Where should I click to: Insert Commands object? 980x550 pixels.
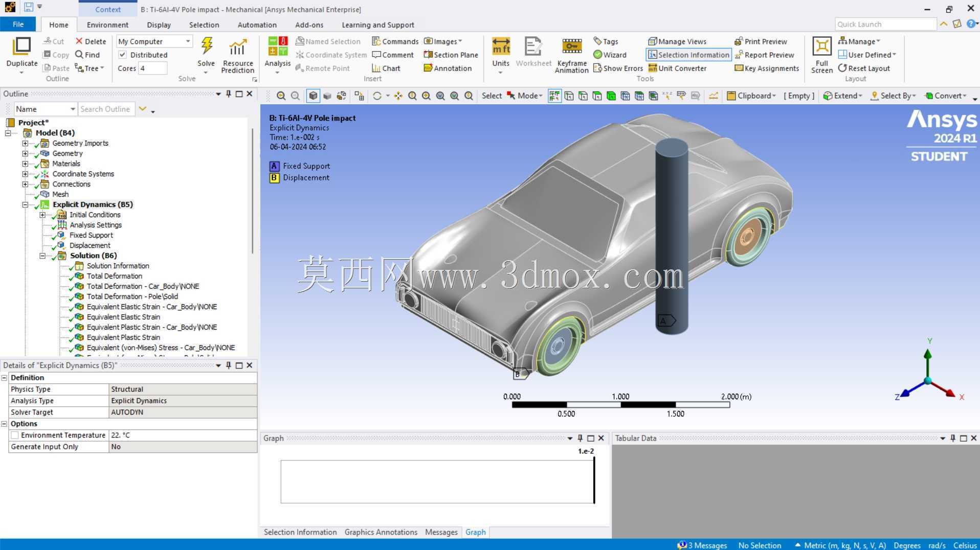pyautogui.click(x=395, y=41)
